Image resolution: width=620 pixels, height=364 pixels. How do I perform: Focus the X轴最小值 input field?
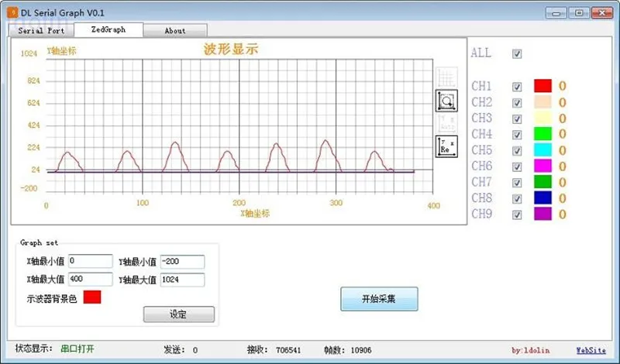[x=91, y=261]
